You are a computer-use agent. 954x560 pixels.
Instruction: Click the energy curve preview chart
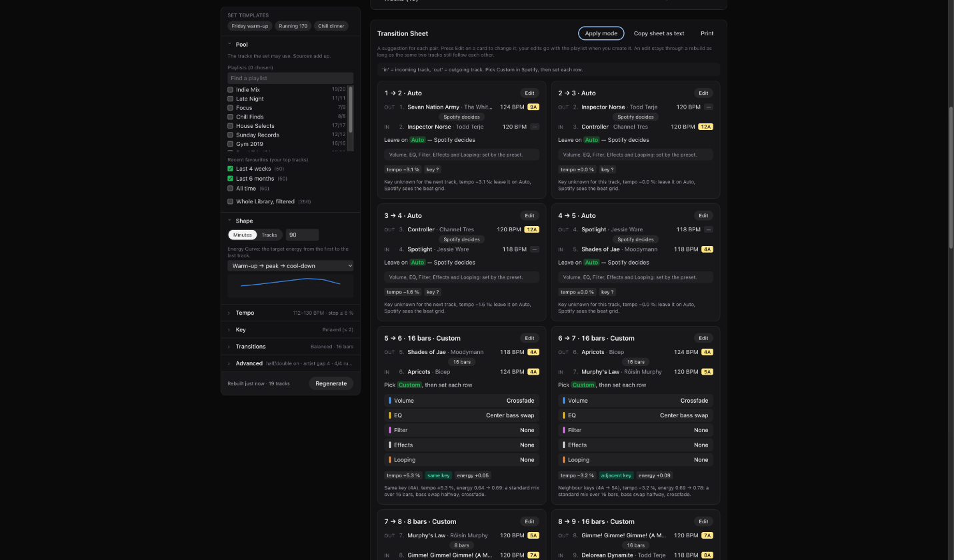pos(291,285)
